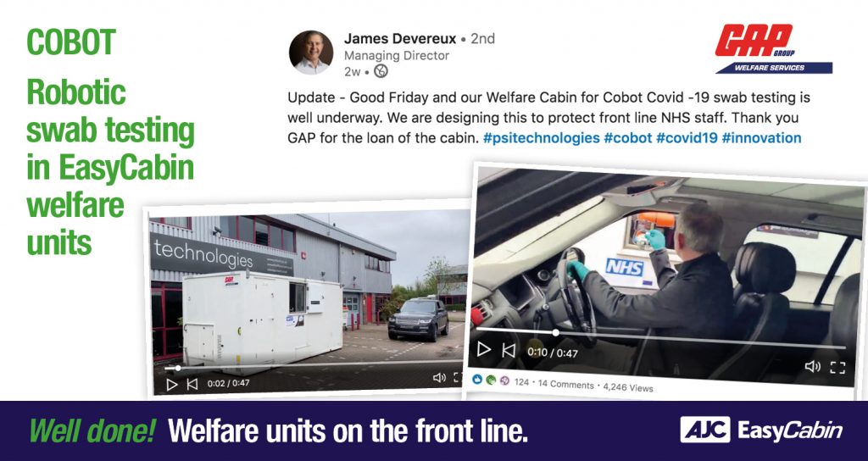Open James Devereux profile photo
The height and width of the screenshot is (461, 868).
tap(311, 53)
